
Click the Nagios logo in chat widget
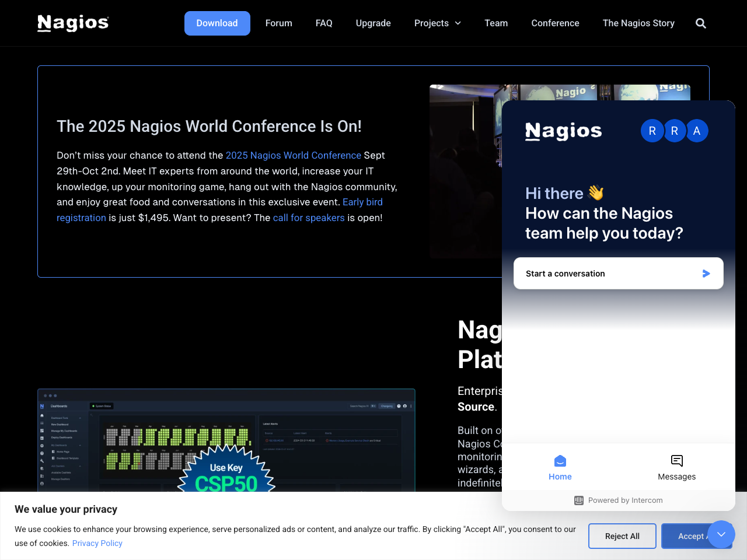(563, 132)
